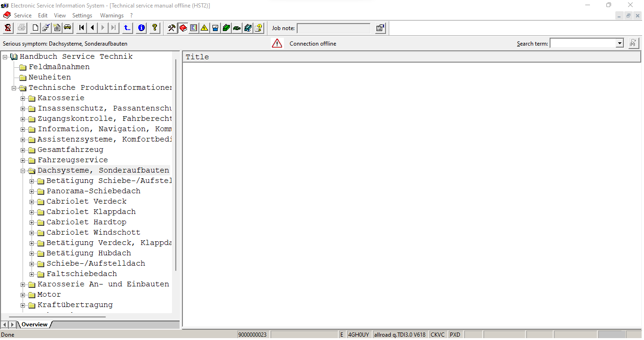Select the Cabriolet Hardtop tree item
Screen dimensions: 644x340
(85, 221)
